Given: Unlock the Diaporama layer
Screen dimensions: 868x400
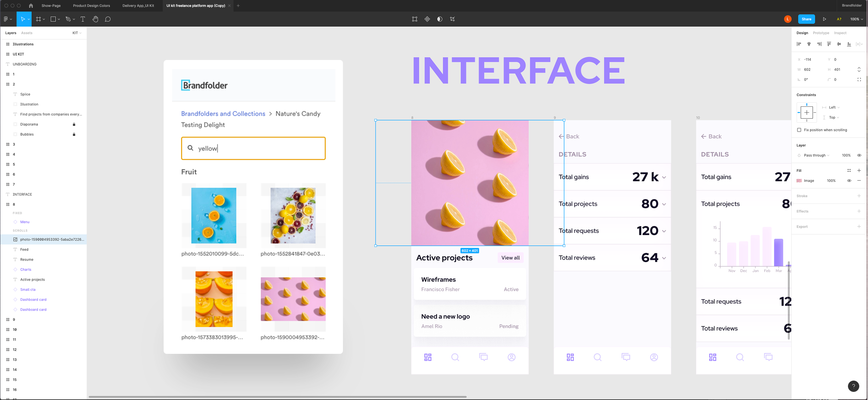Looking at the screenshot, I should (x=74, y=124).
